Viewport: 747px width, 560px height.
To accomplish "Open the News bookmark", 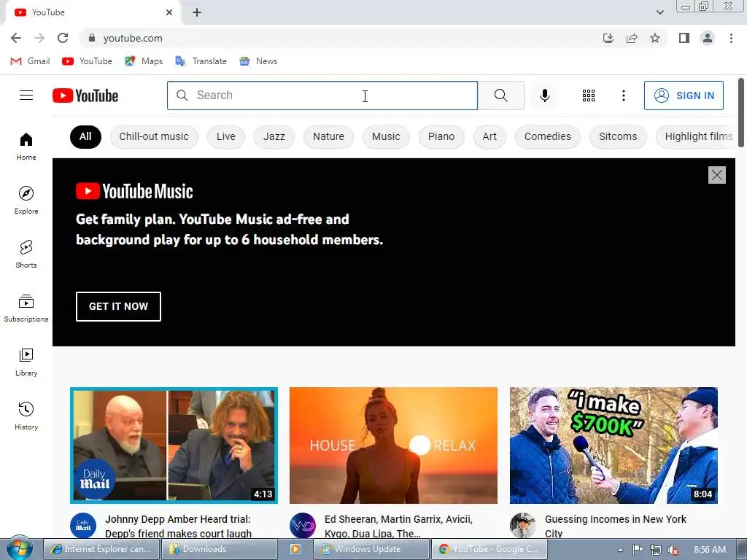I will [x=258, y=61].
